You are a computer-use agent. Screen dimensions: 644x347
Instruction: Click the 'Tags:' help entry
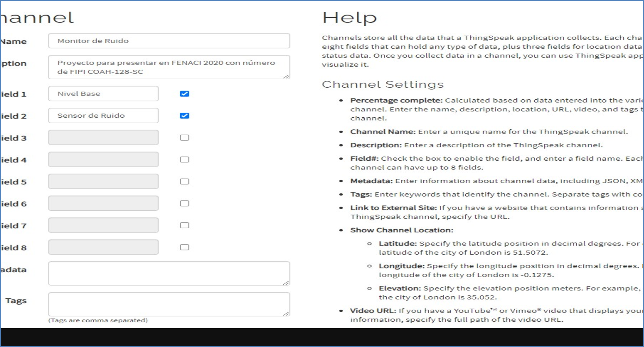coord(496,194)
